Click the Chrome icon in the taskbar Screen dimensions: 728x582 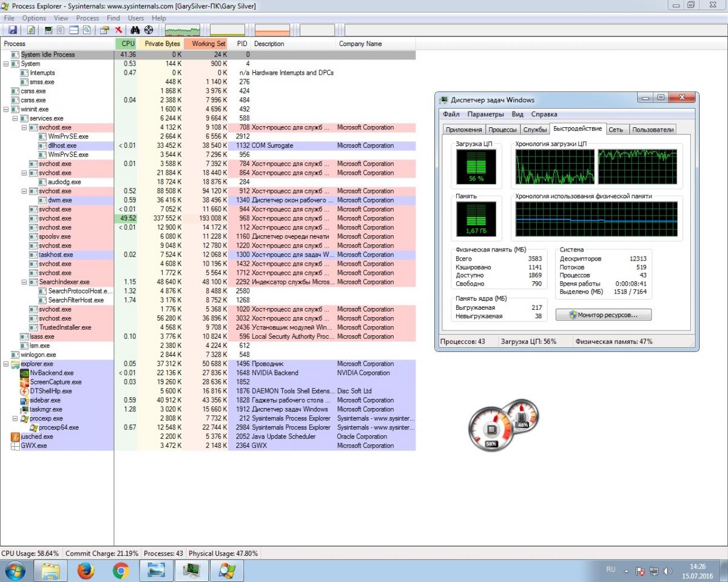click(x=121, y=570)
